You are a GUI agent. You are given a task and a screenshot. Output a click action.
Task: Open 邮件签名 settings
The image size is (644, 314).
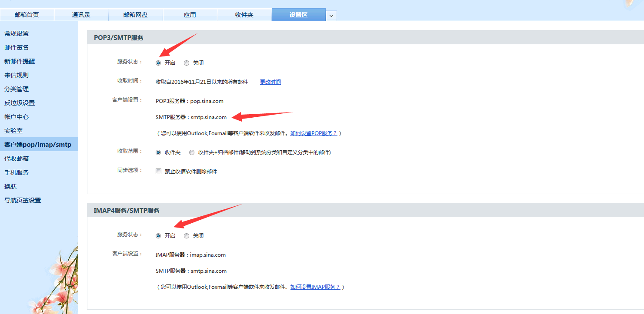[17, 47]
